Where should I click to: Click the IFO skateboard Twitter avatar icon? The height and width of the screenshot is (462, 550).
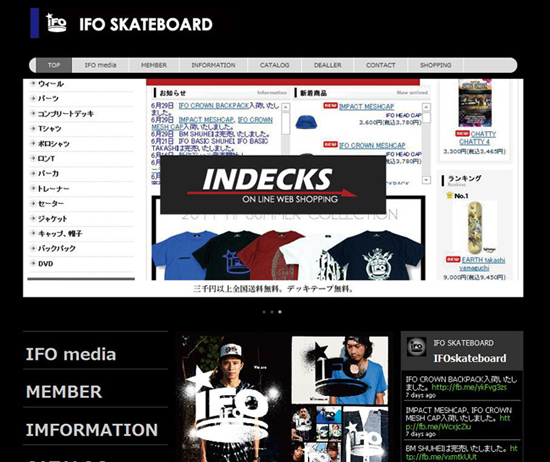[x=416, y=346]
